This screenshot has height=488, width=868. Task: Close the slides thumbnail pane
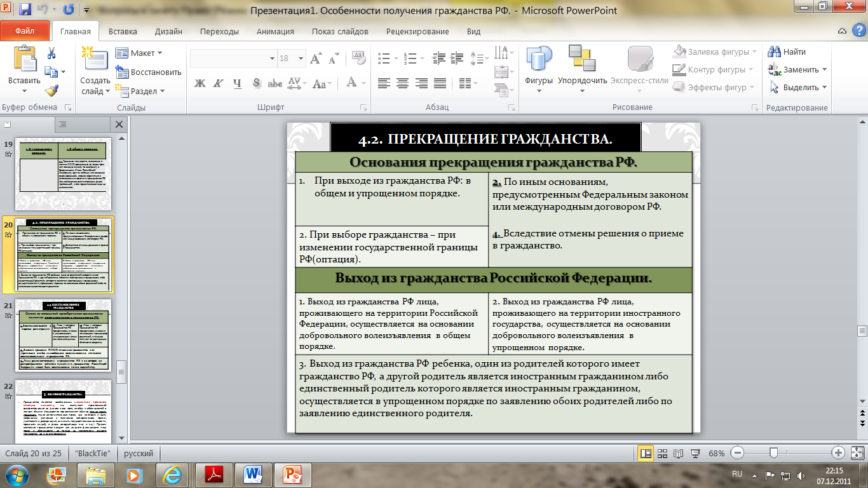[x=119, y=124]
